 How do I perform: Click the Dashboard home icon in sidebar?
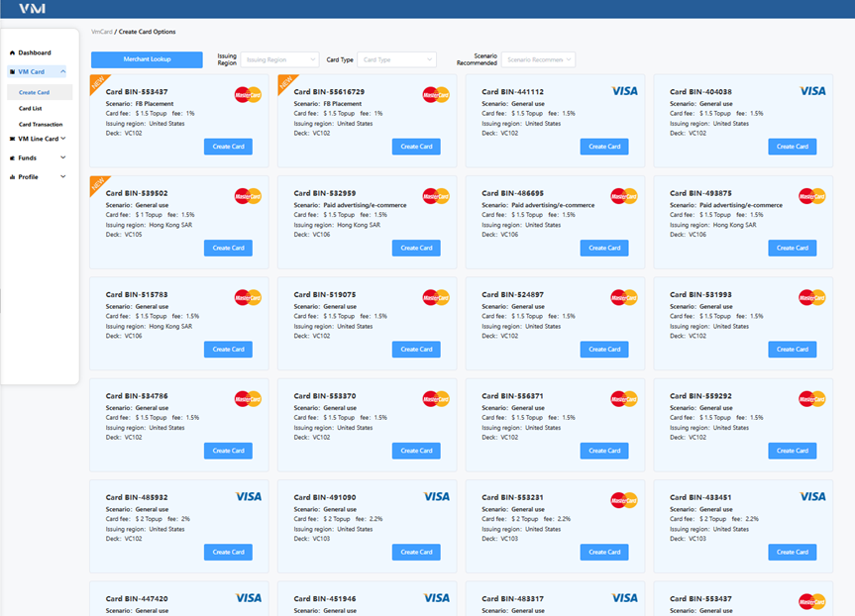[x=12, y=52]
